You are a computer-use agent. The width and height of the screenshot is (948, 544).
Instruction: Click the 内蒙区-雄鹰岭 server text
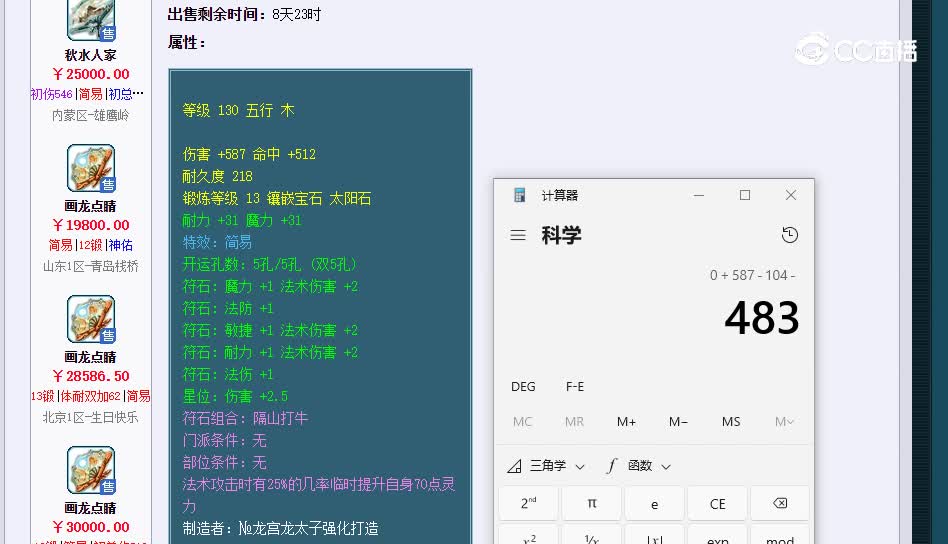(x=90, y=115)
